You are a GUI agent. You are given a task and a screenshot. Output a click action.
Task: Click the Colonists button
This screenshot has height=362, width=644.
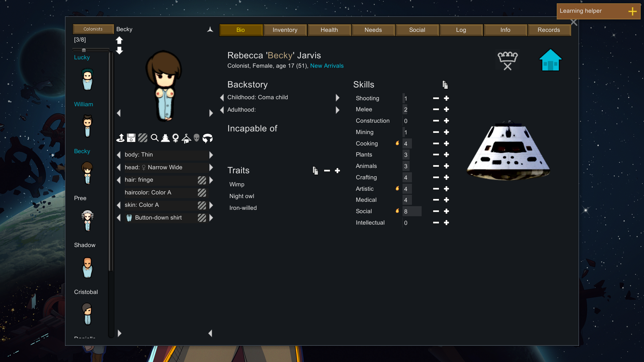pyautogui.click(x=93, y=29)
